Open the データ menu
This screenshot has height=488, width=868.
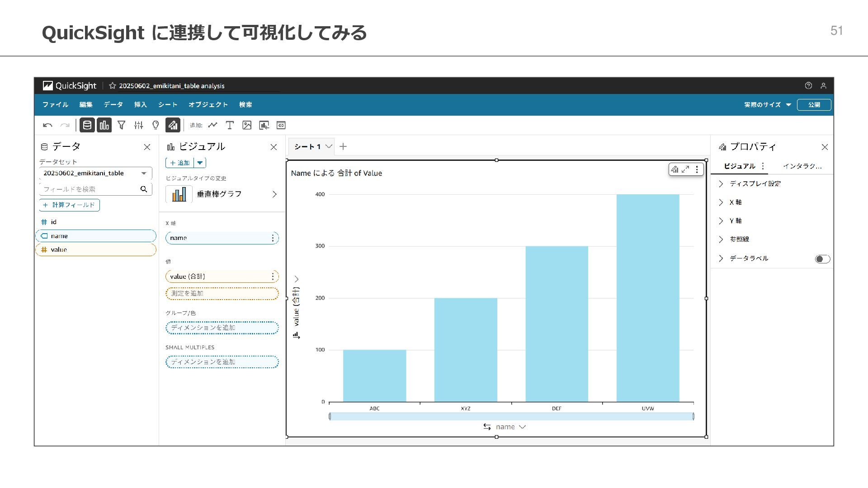click(113, 104)
